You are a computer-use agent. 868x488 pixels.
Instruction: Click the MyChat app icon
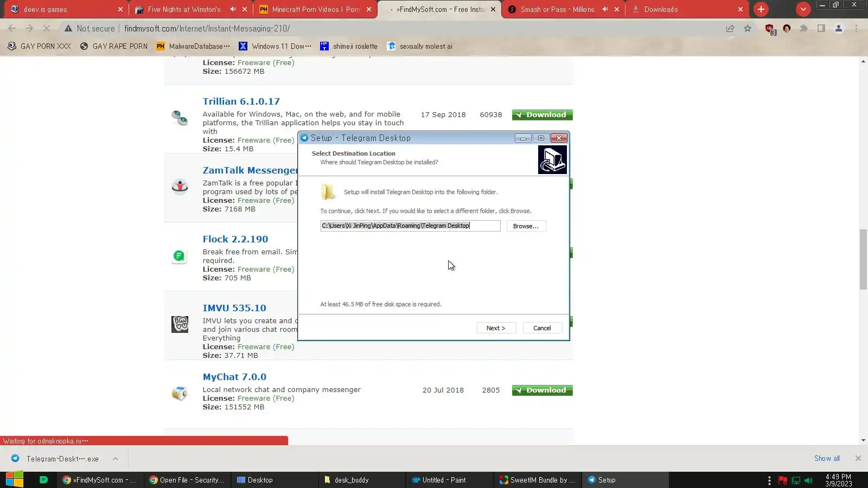(x=180, y=393)
